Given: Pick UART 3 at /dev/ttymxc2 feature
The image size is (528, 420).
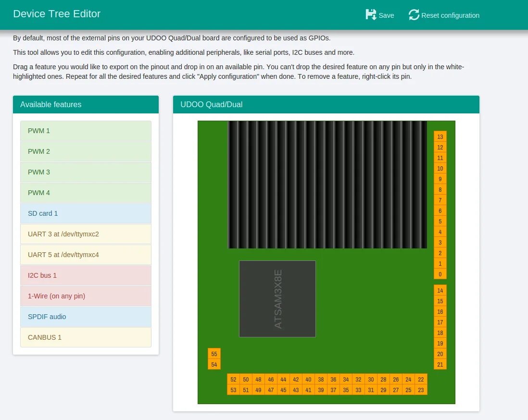Looking at the screenshot, I should tap(86, 234).
